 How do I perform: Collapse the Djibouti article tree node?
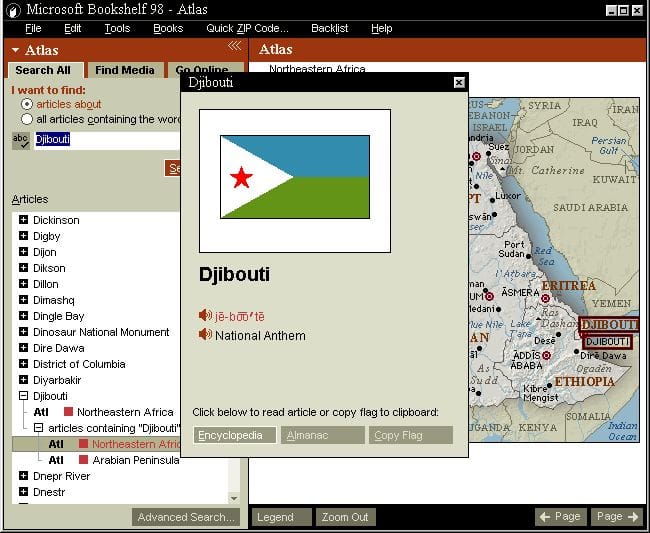(24, 396)
